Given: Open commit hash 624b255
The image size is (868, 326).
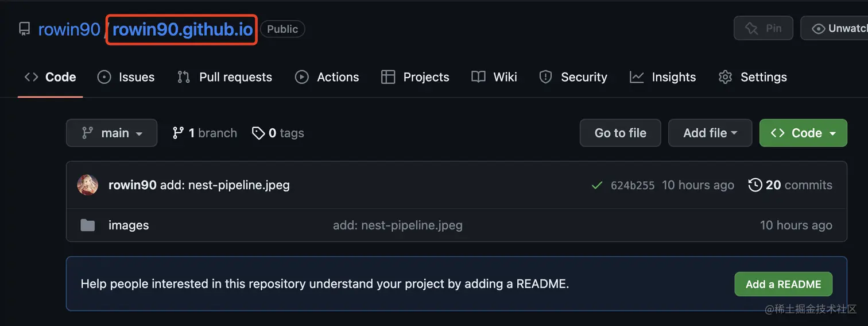Looking at the screenshot, I should (632, 185).
